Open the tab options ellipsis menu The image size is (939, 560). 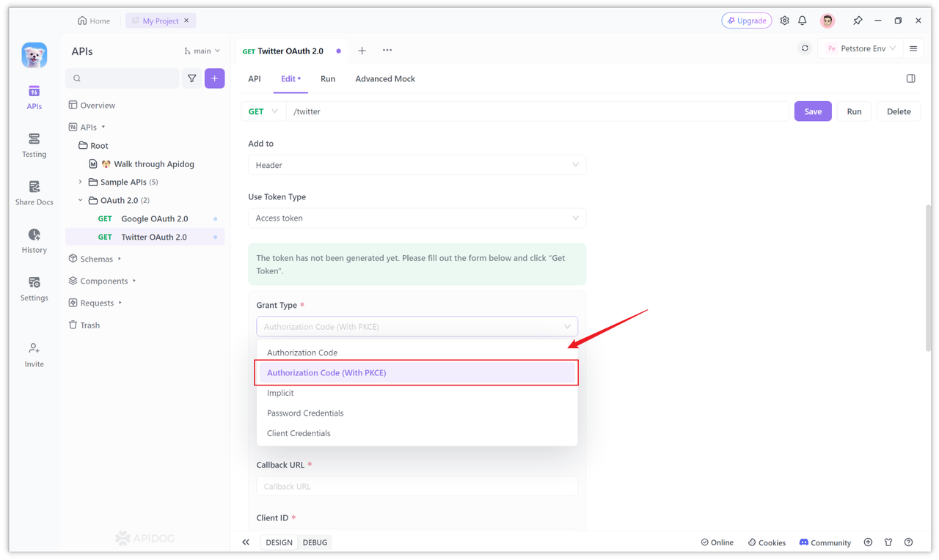pyautogui.click(x=387, y=51)
